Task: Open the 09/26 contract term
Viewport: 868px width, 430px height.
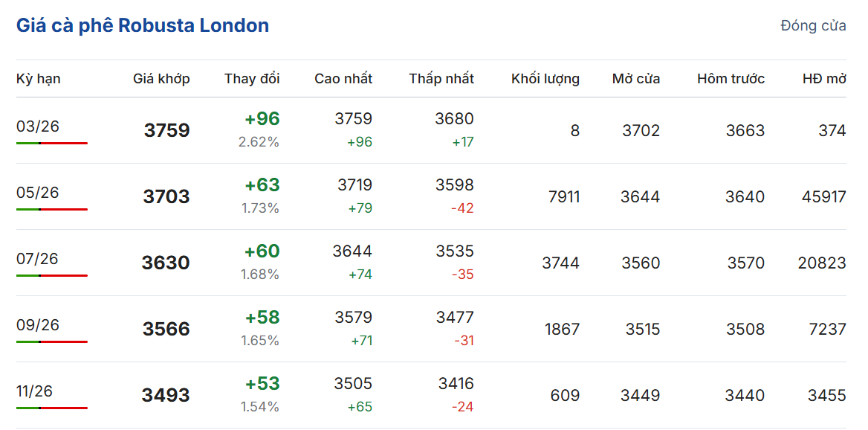Action: pyautogui.click(x=38, y=325)
